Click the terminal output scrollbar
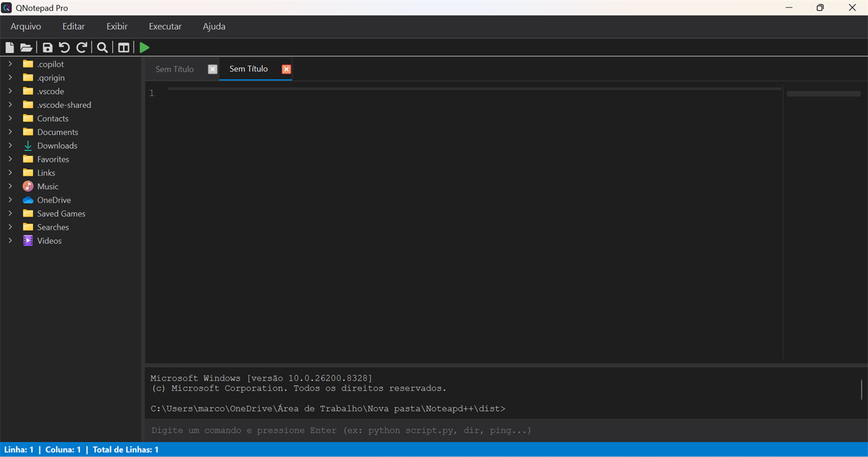868x457 pixels. (x=862, y=389)
